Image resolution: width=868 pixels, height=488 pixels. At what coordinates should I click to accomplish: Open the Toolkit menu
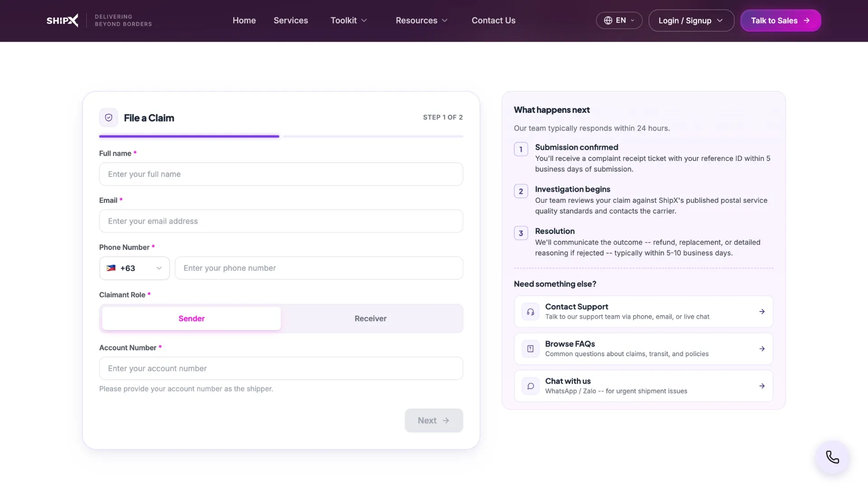click(x=349, y=20)
